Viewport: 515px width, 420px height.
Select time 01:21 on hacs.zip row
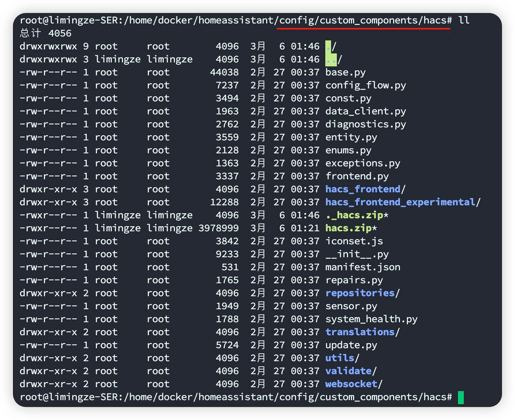[305, 228]
